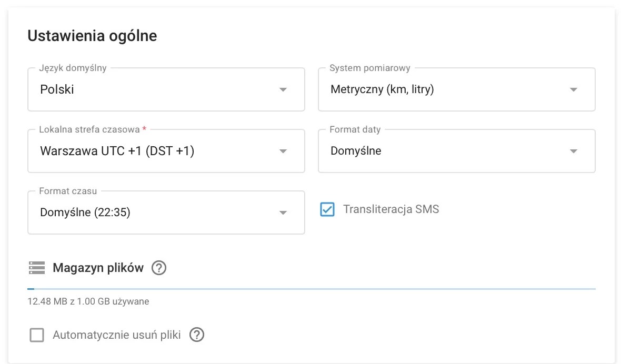Image resolution: width=621 pixels, height=364 pixels.
Task: Click the Polski language value field
Action: [57, 90]
